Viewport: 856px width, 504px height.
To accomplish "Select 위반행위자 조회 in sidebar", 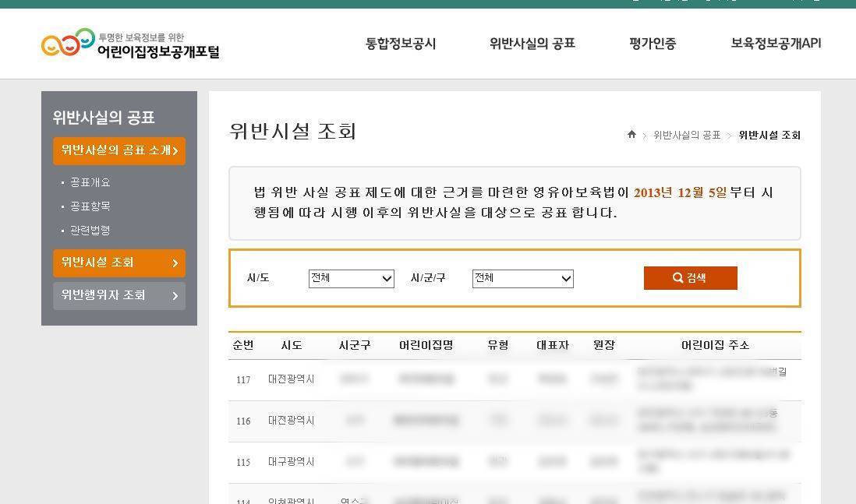I will [x=119, y=296].
